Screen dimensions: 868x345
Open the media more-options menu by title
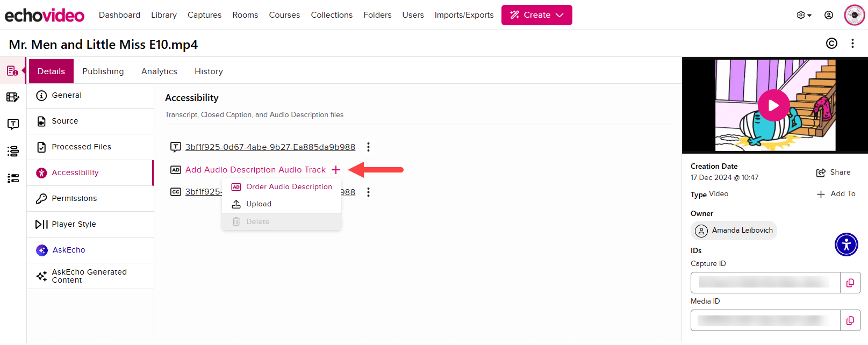(x=852, y=44)
